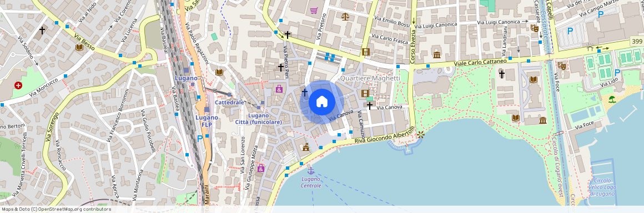644x213 pixels.
Task: Click the purple shopping cart icon
Action: pyautogui.click(x=314, y=10)
